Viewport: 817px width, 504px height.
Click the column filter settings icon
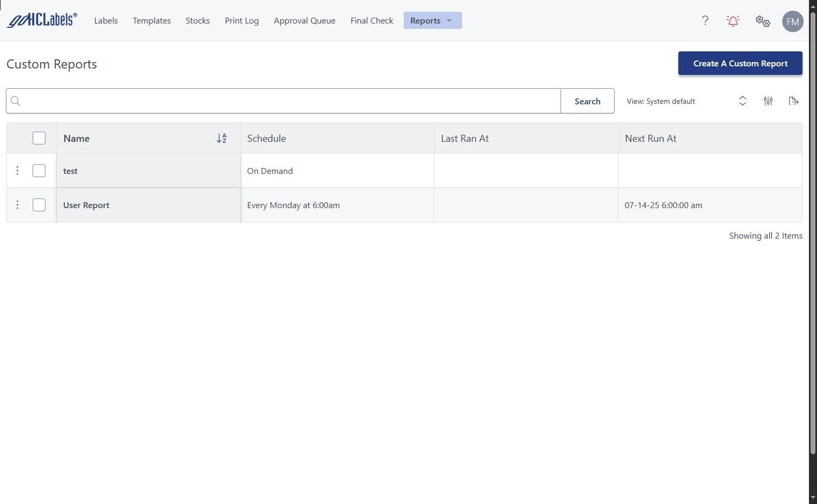tap(768, 101)
